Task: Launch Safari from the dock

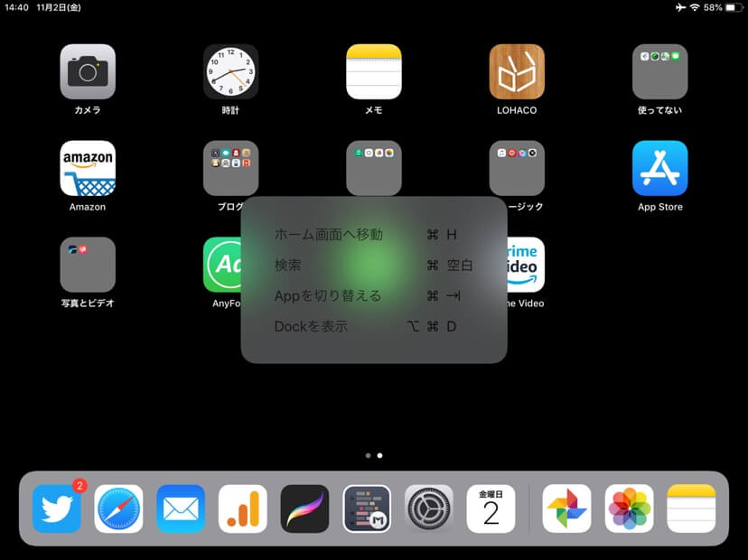Action: [x=118, y=509]
